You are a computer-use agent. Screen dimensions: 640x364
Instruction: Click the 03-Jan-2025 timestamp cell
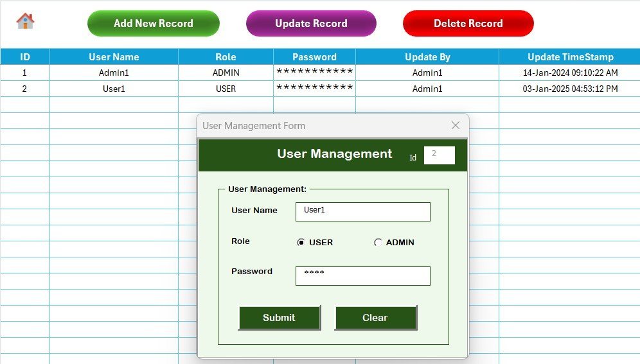tap(570, 89)
